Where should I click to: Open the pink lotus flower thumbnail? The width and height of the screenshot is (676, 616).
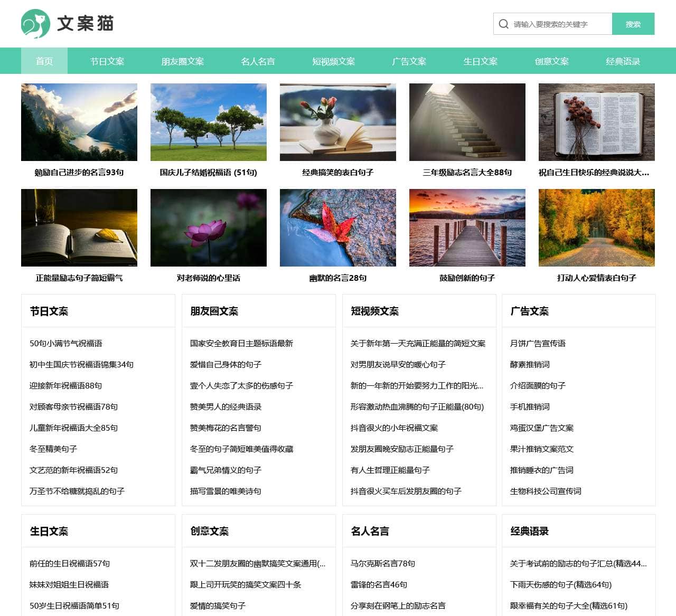[x=209, y=228]
